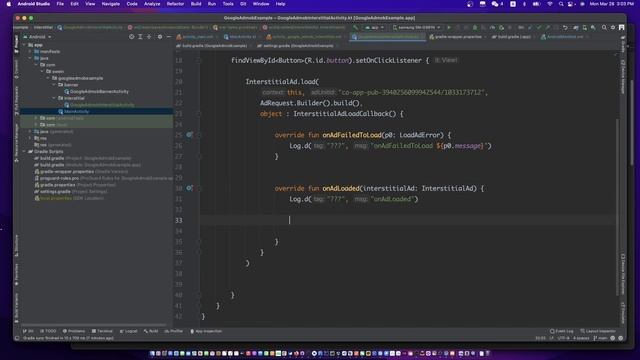Click the editor vertical scrollbar
The image size is (640, 360).
pyautogui.click(x=617, y=206)
